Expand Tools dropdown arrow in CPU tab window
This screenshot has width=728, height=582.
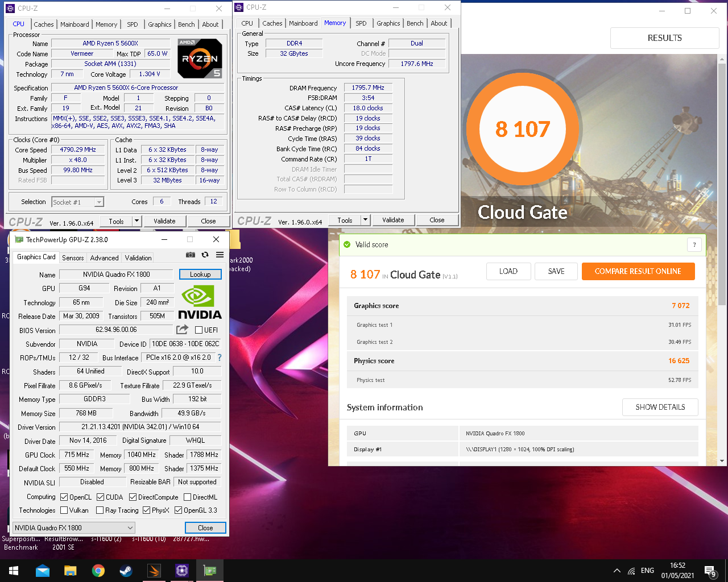(136, 221)
